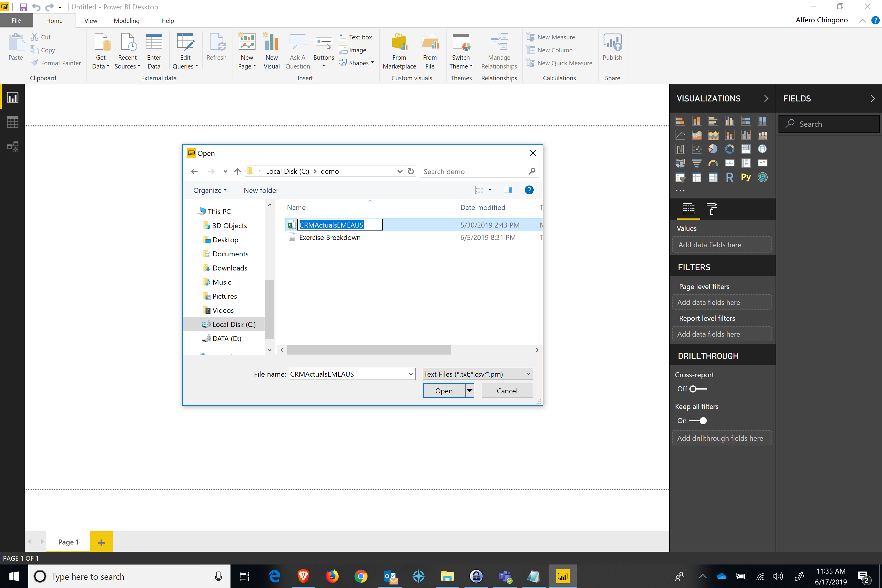
Task: Click the Windows Start button
Action: tap(14, 576)
